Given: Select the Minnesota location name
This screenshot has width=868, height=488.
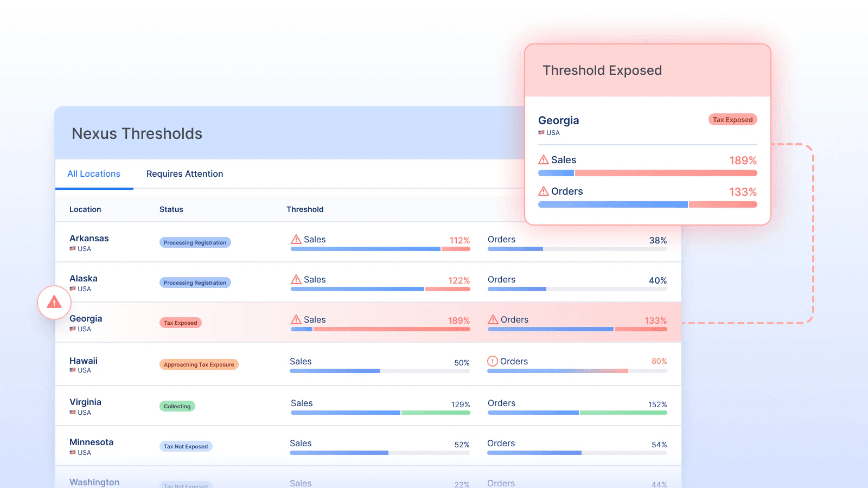Looking at the screenshot, I should [x=92, y=442].
